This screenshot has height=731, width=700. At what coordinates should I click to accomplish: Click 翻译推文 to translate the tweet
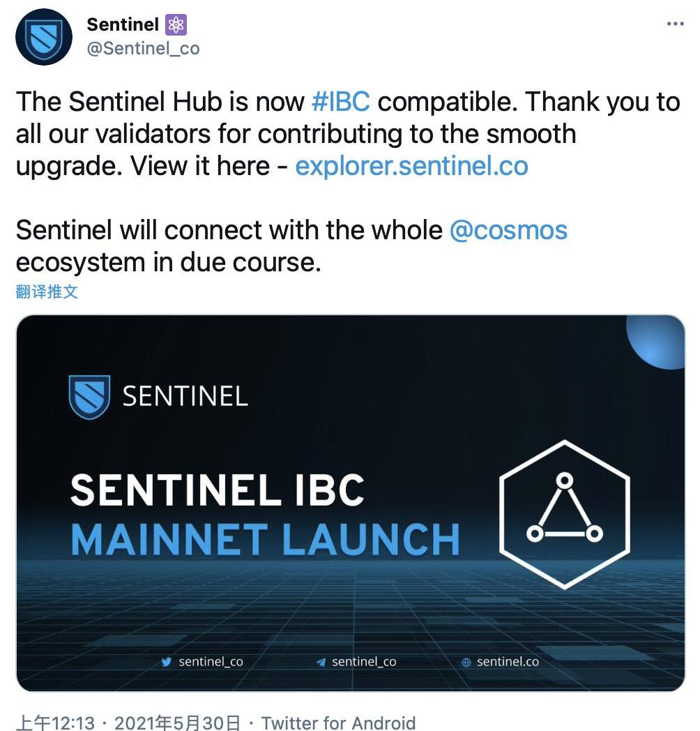pos(47,291)
